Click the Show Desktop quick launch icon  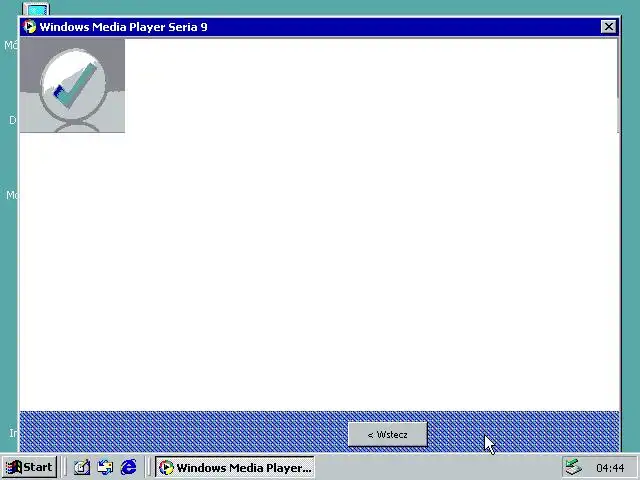(x=82, y=467)
